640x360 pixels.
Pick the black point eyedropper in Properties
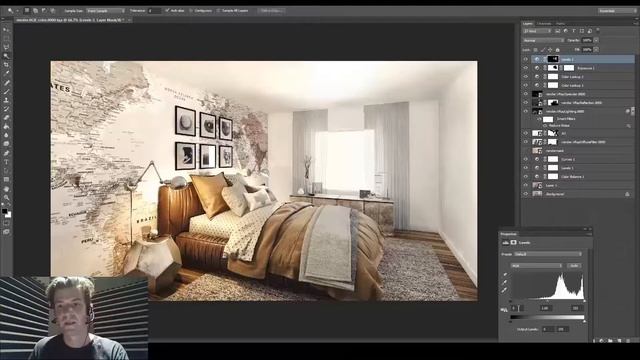(505, 275)
